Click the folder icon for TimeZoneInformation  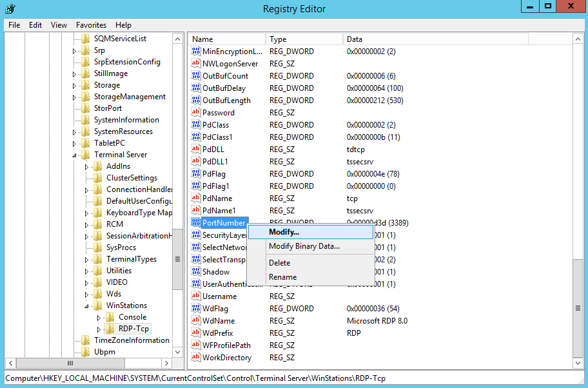[86, 340]
